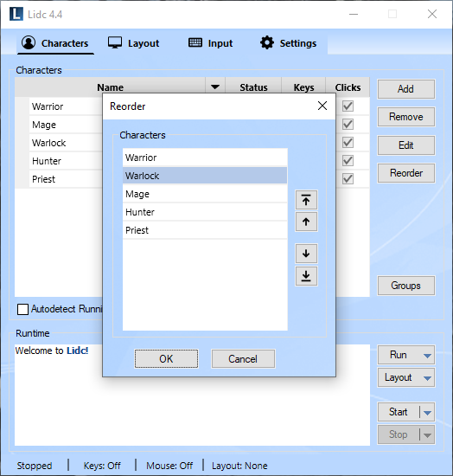
Task: Close the Reorder dialog with the X
Action: tap(322, 106)
